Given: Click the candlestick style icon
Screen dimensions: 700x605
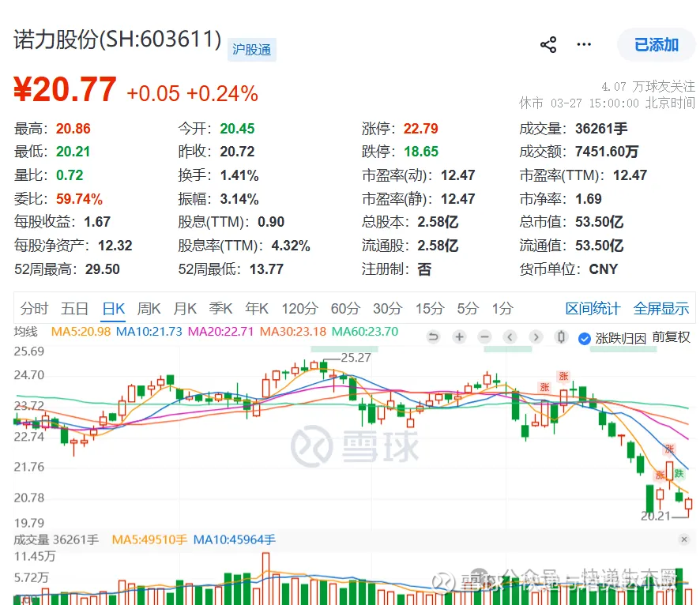Looking at the screenshot, I should (561, 336).
